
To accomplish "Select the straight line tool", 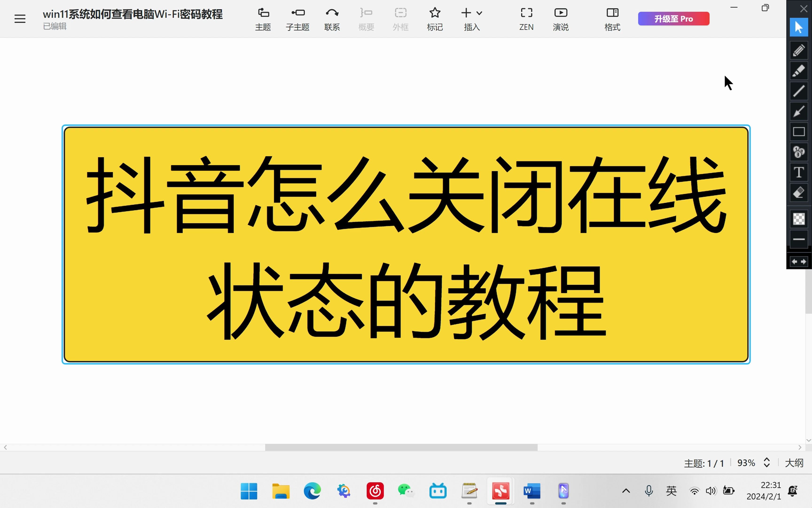I will click(x=799, y=91).
